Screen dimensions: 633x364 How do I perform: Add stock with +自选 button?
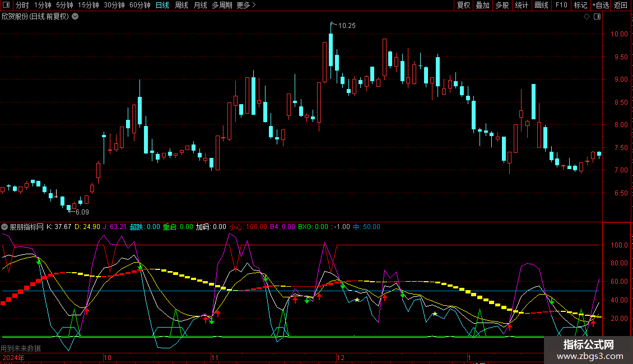pyautogui.click(x=601, y=5)
